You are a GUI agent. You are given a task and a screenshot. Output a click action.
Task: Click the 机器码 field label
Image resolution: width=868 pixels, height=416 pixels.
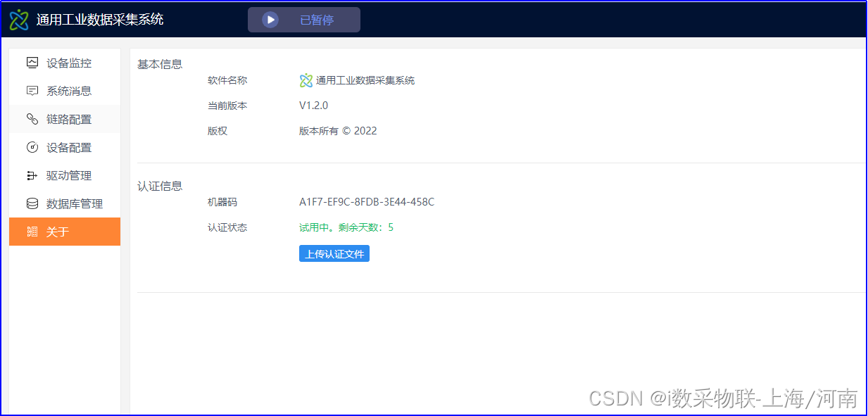tap(222, 202)
